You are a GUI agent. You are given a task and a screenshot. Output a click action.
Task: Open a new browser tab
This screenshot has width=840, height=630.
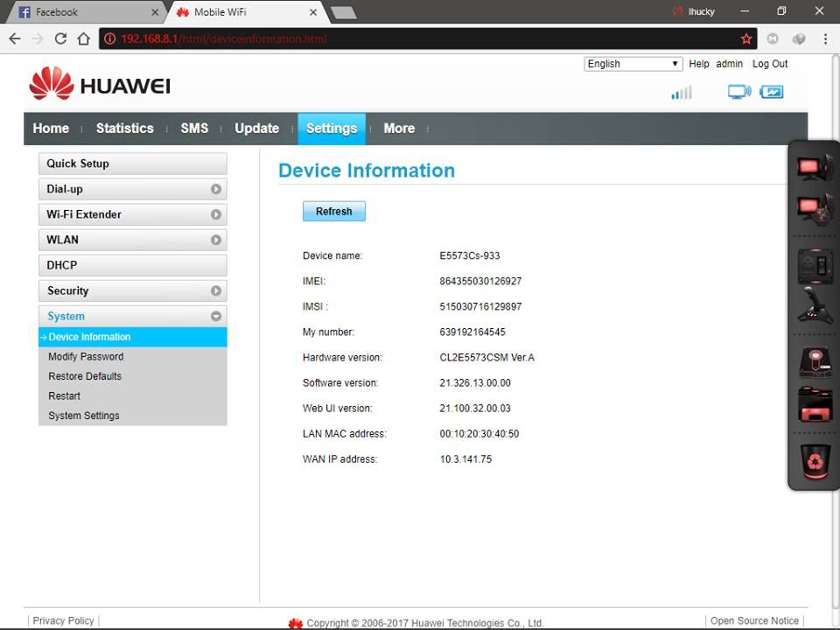343,12
